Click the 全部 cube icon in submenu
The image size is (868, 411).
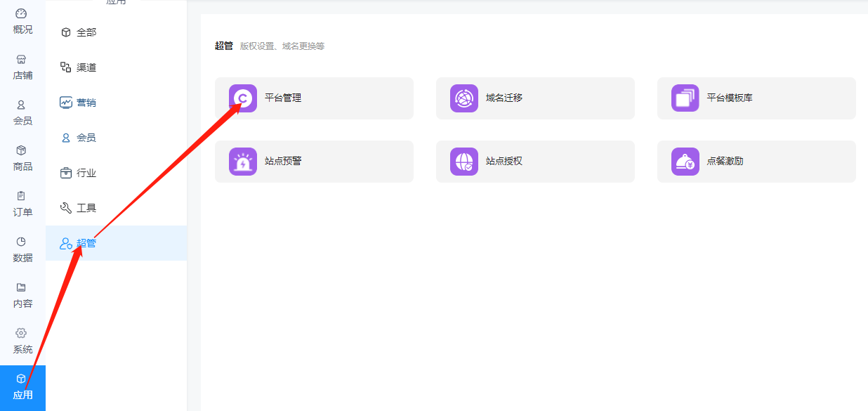66,32
